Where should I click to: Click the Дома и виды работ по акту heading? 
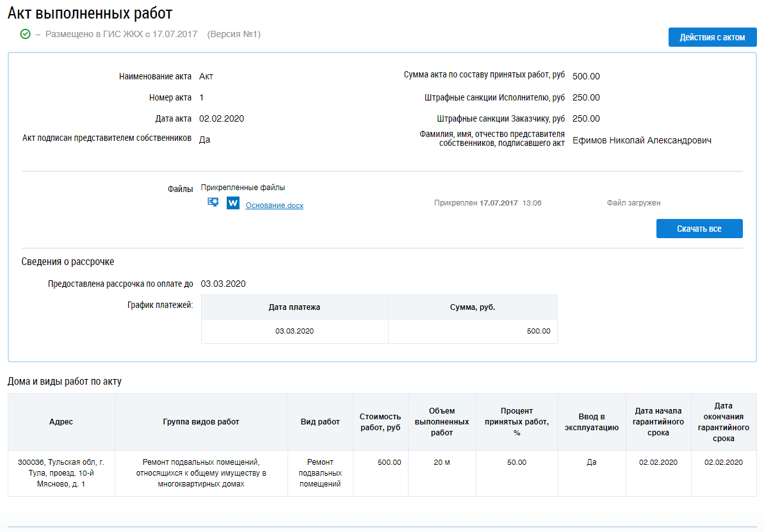[64, 382]
